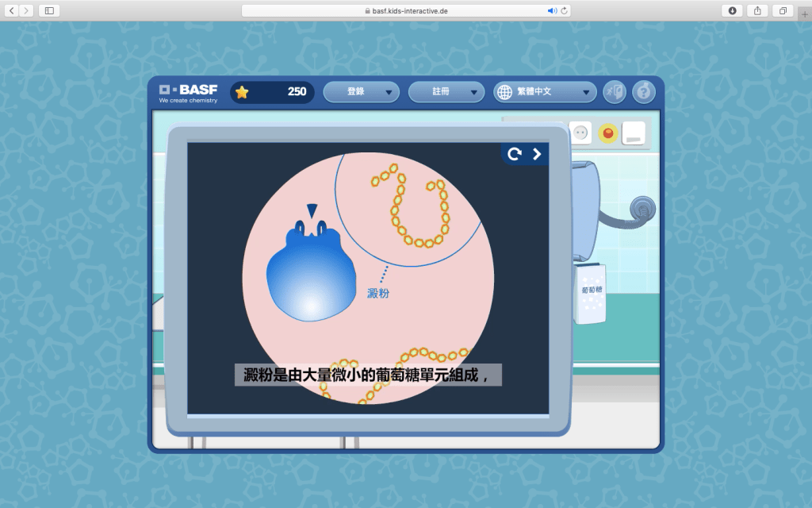Image resolution: width=812 pixels, height=508 pixels.
Task: Click the basf.kids-interactive.de address bar
Action: [404, 11]
